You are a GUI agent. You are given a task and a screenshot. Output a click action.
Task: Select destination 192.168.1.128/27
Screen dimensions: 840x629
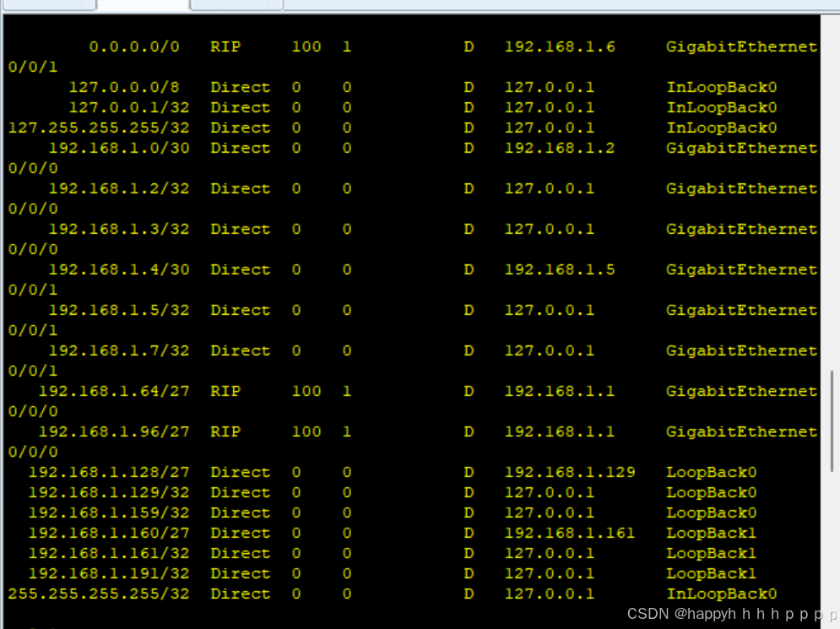109,472
